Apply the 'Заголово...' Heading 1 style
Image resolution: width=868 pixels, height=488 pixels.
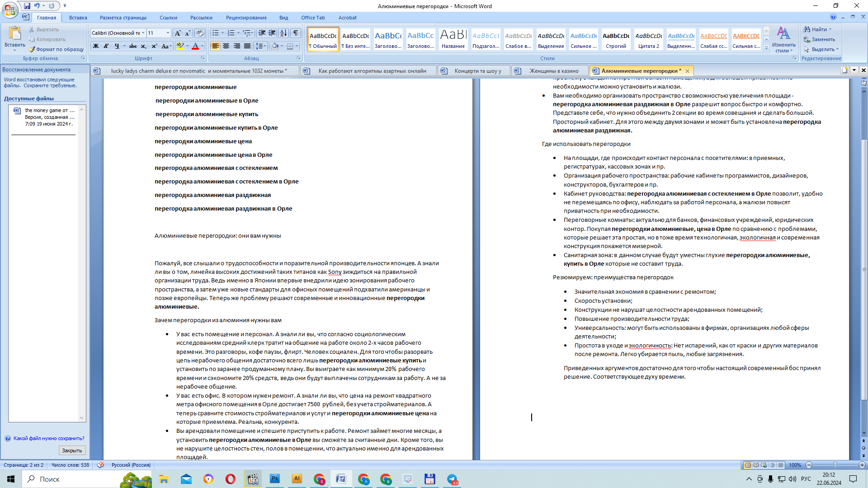tap(388, 39)
